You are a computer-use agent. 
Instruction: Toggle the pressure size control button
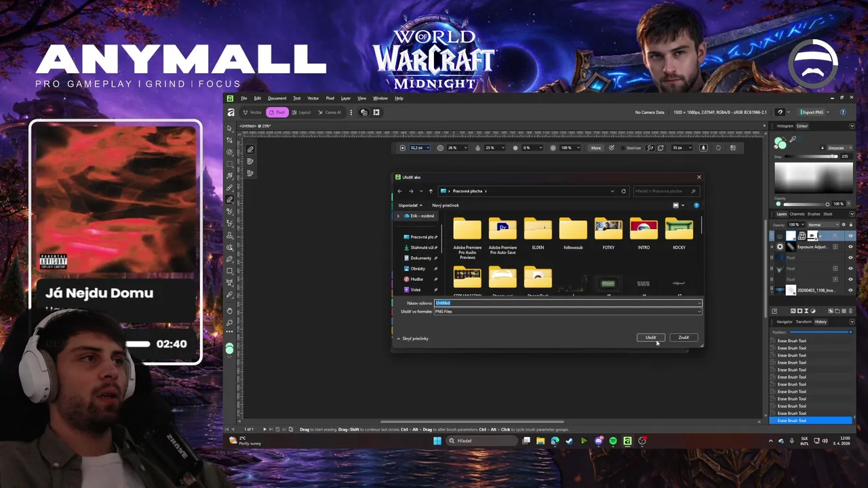pyautogui.click(x=703, y=148)
